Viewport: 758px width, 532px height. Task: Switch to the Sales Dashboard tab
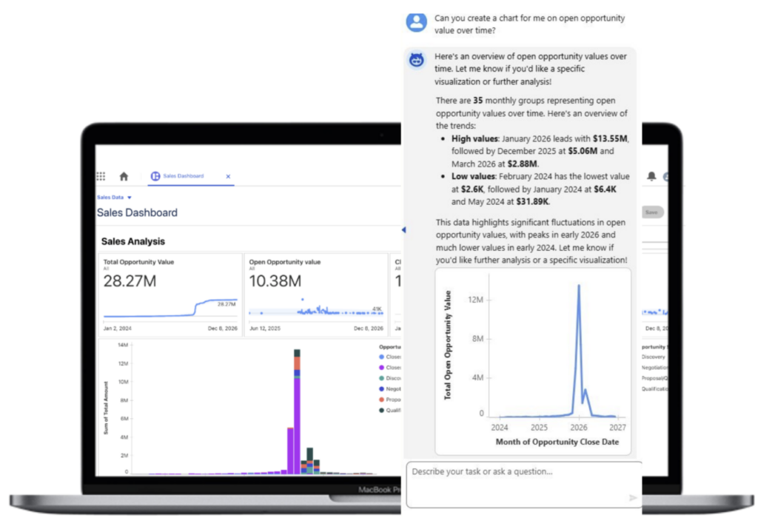[184, 176]
